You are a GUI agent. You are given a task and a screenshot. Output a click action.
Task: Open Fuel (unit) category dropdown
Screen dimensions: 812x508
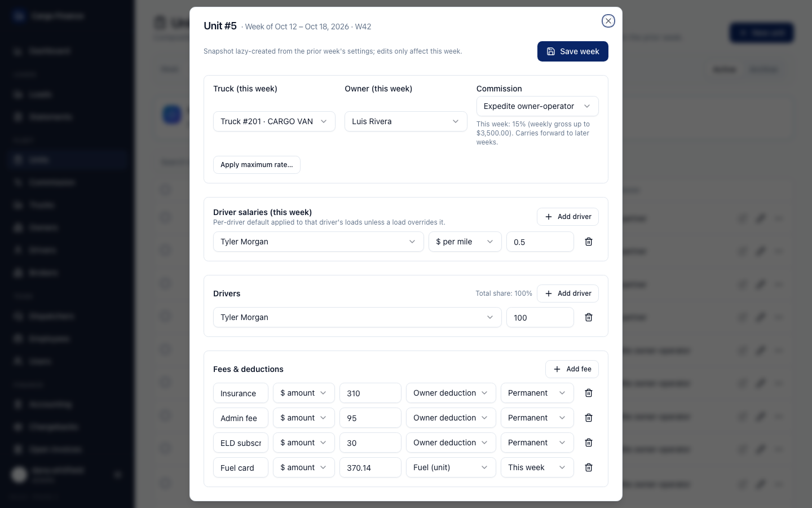point(451,467)
